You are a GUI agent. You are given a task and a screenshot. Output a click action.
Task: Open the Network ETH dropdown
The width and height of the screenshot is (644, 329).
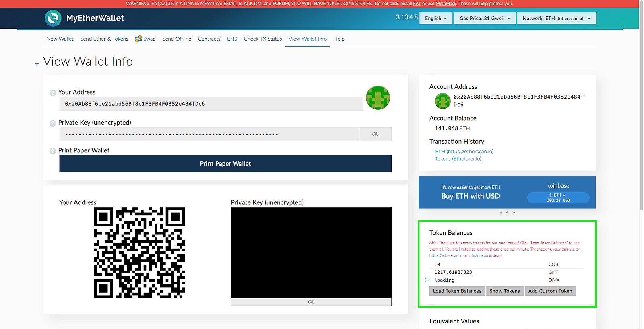click(557, 19)
